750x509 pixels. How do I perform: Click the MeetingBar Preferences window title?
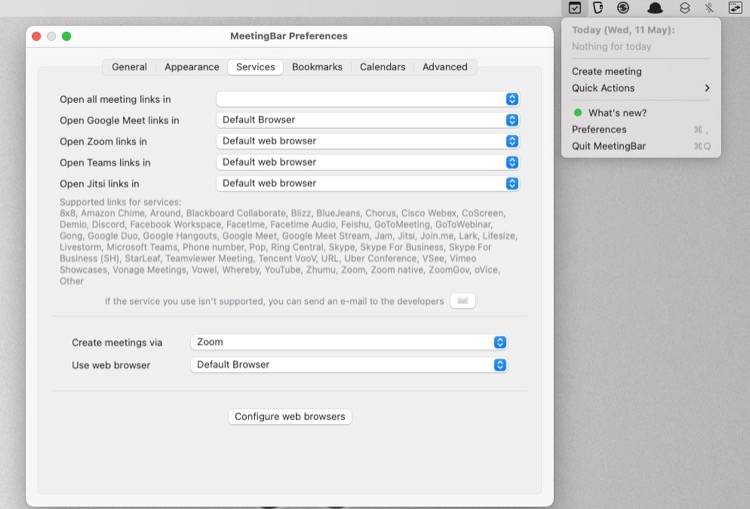coord(289,36)
